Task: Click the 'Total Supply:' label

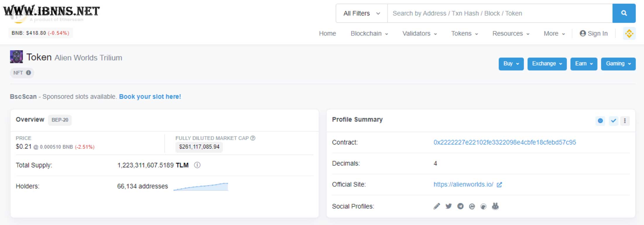Action: click(x=34, y=165)
